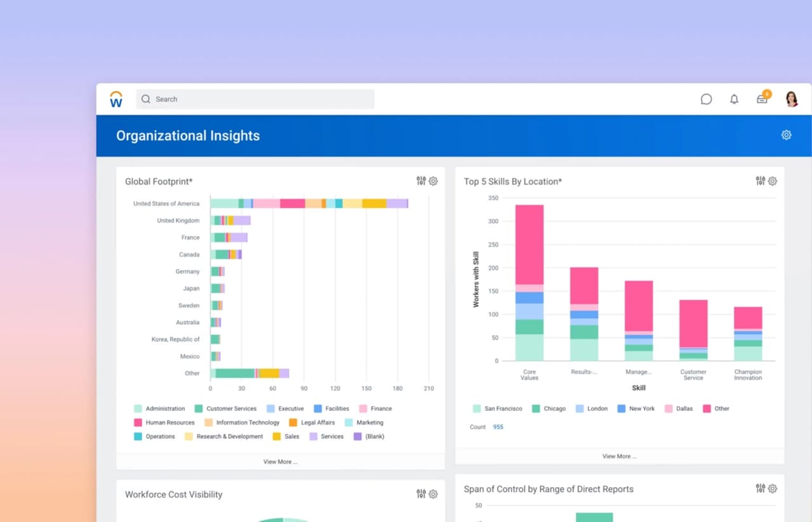Open the inbox icon with badge
The image size is (812, 522).
pos(763,98)
